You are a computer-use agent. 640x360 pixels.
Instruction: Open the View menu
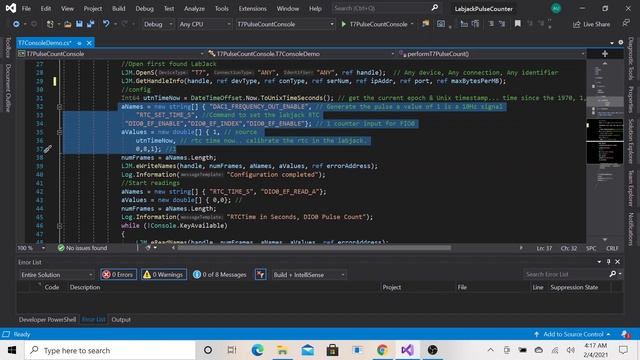[67, 9]
